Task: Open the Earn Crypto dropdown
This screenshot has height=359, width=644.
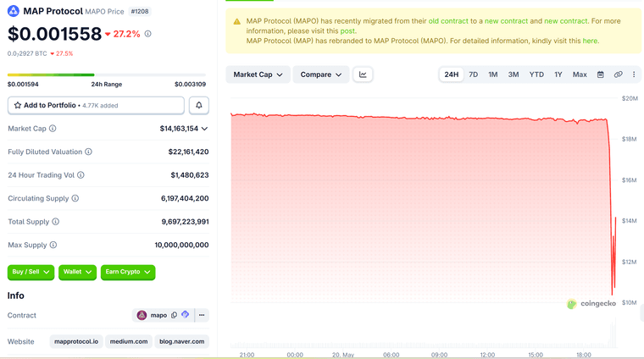Action: coord(128,272)
